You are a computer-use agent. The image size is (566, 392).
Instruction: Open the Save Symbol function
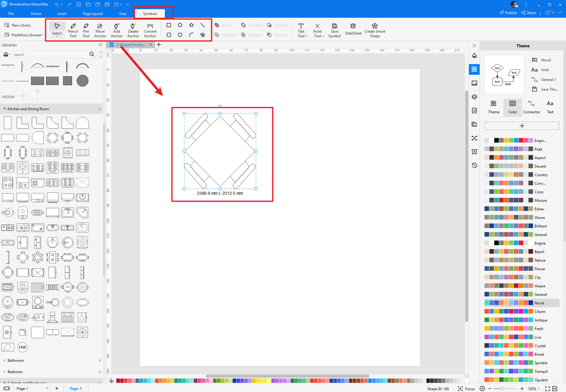334,30
